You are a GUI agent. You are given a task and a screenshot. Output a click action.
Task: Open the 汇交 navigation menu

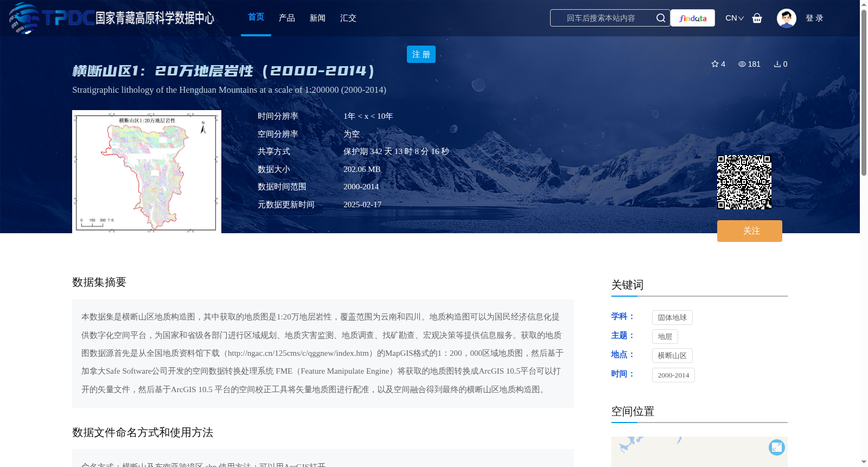tap(348, 18)
